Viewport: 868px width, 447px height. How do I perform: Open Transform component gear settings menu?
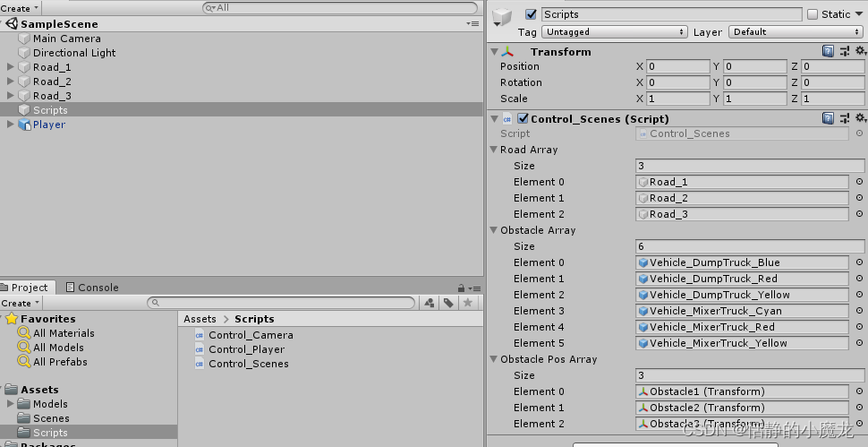coord(860,51)
